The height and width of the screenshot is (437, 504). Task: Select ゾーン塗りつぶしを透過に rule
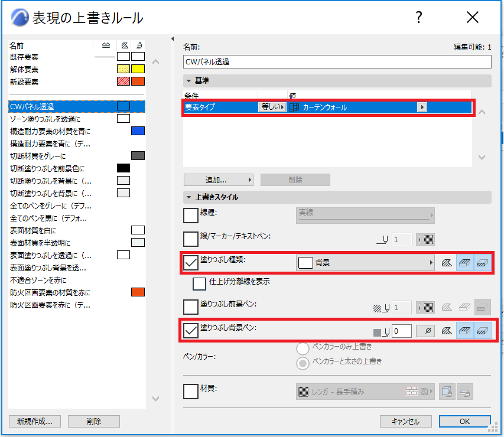(76, 119)
